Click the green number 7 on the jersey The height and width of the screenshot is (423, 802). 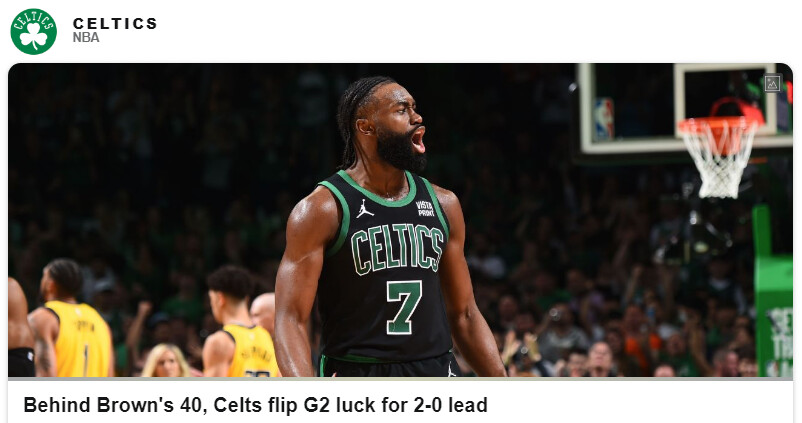coord(404,307)
